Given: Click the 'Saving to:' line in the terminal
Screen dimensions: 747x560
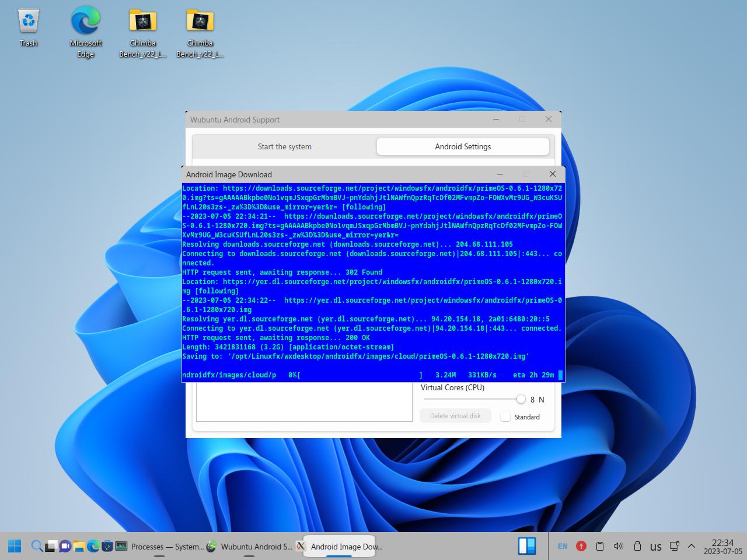Looking at the screenshot, I should [x=355, y=356].
